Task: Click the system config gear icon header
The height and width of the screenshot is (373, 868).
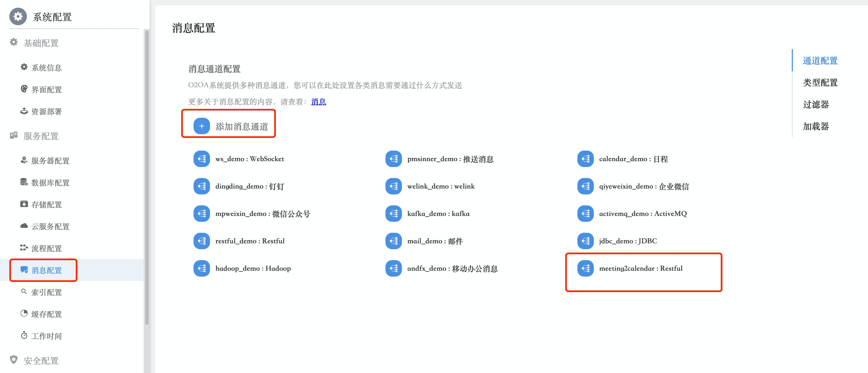Action: (x=18, y=16)
